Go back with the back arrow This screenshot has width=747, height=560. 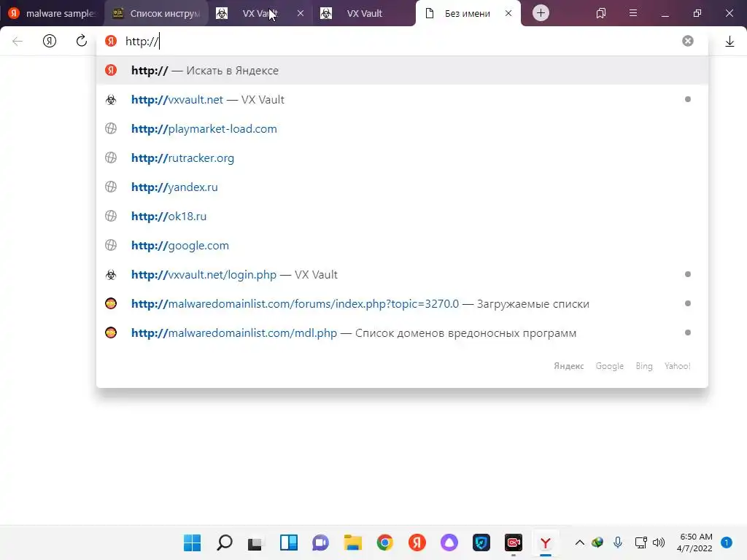tap(18, 42)
